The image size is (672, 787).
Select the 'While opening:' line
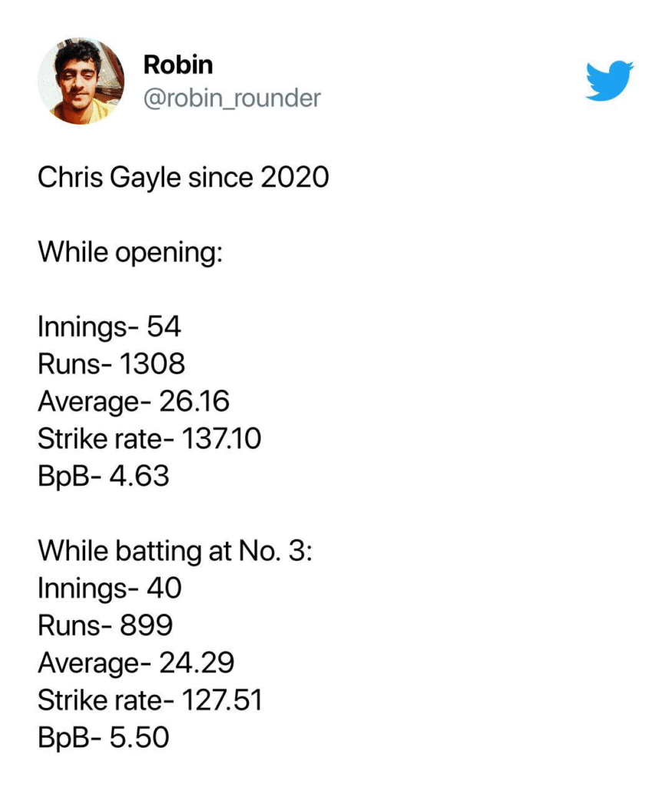[130, 251]
